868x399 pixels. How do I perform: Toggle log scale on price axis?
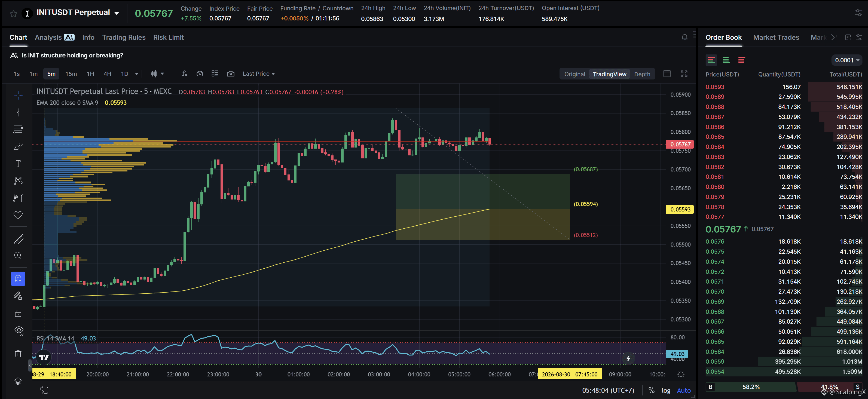pos(666,390)
